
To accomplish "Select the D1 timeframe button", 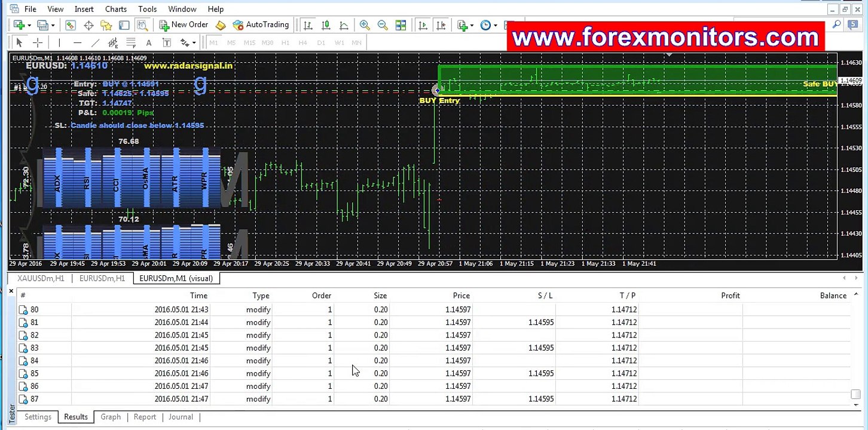I will point(321,43).
